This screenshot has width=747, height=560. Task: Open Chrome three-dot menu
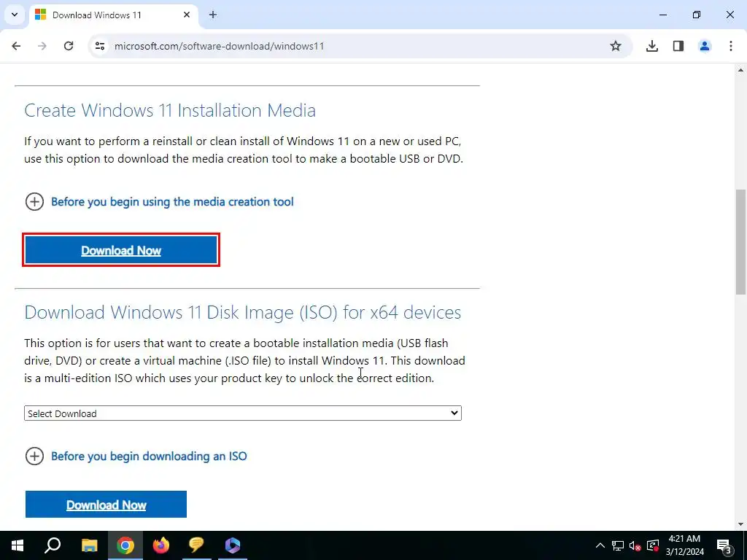[731, 46]
